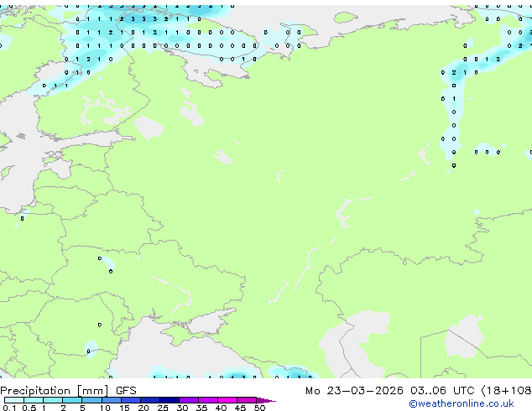This screenshot has width=532, height=411.
Task: Click the '35' legend scale label
Action: [x=201, y=408]
